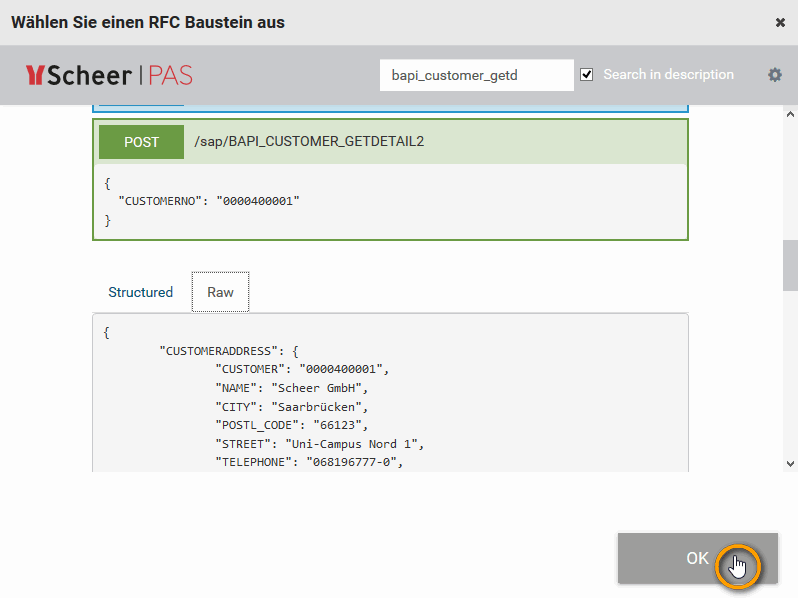Viewport: 798px width, 598px height.
Task: Toggle the Search in description checkbox
Action: pyautogui.click(x=587, y=75)
